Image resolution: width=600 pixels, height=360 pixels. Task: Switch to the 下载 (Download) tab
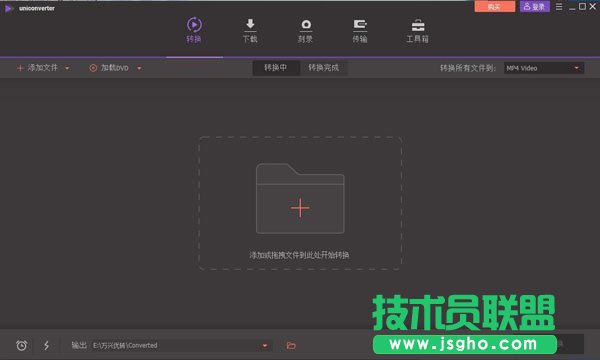pyautogui.click(x=250, y=30)
